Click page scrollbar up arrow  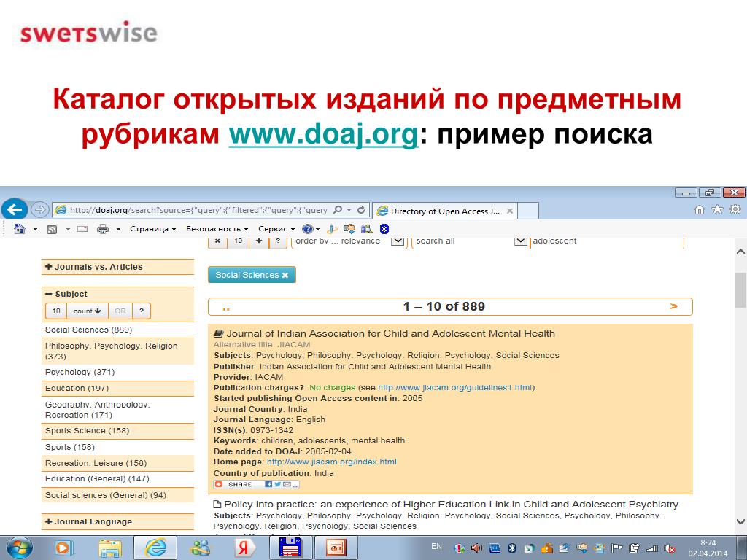(x=741, y=252)
